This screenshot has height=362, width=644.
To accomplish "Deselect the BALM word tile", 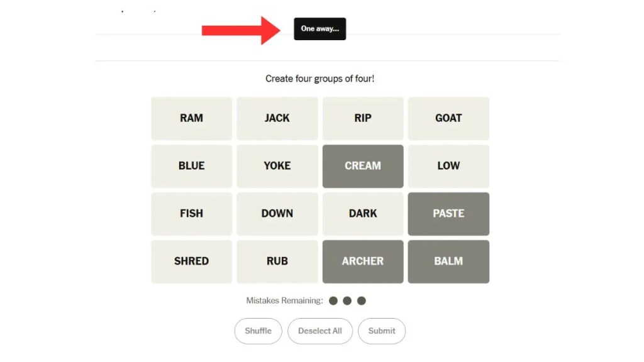I will click(x=448, y=261).
